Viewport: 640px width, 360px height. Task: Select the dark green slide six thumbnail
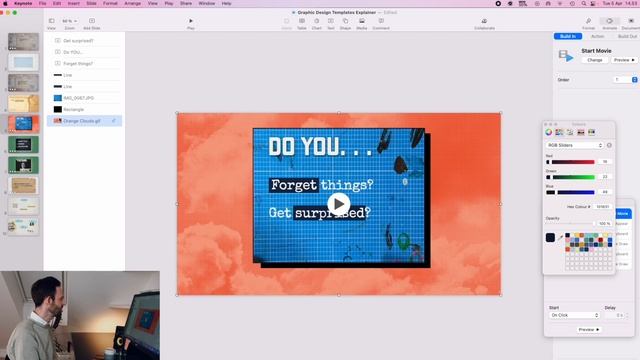[23, 144]
